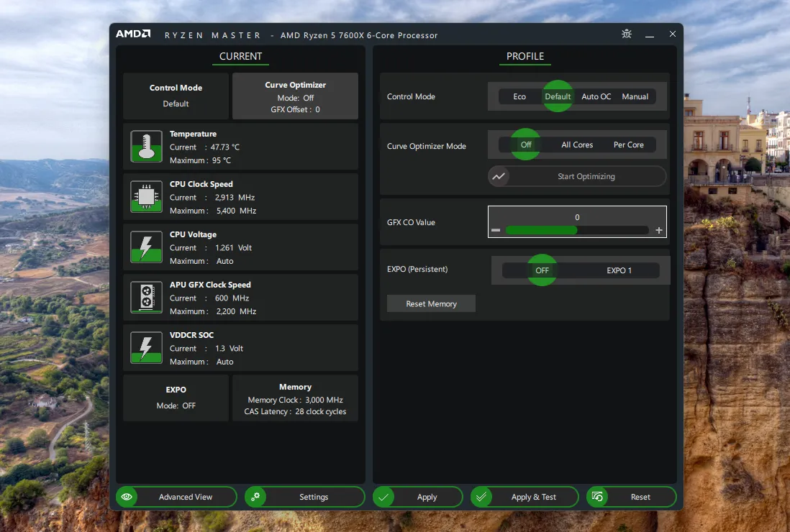
Task: Click the eye icon on Advanced View
Action: tap(127, 497)
